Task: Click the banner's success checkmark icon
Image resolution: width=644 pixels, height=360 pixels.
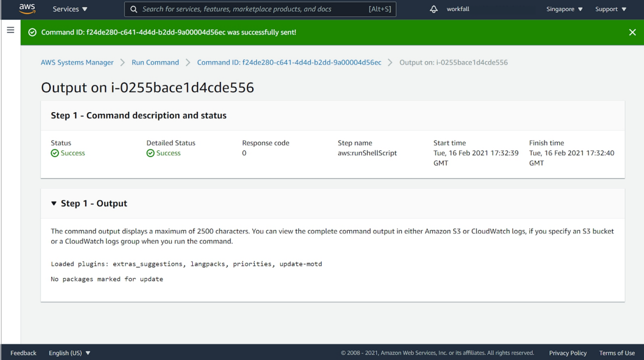Action: point(32,32)
